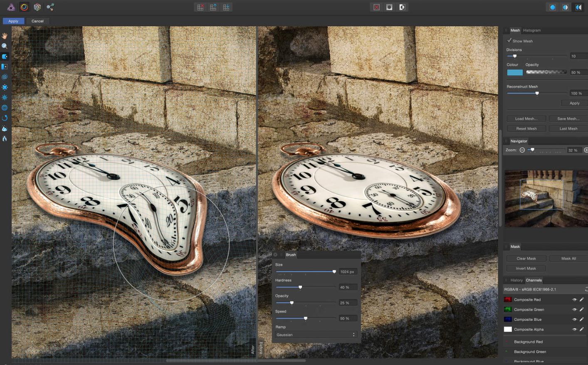This screenshot has height=365, width=588.
Task: Click the Reset Mesh button
Action: click(x=526, y=128)
